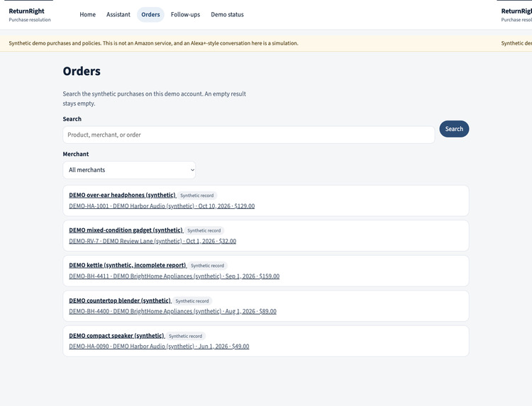Click Synthetic record badge on blender row
Image resolution: width=532 pixels, height=406 pixels.
[x=192, y=301]
